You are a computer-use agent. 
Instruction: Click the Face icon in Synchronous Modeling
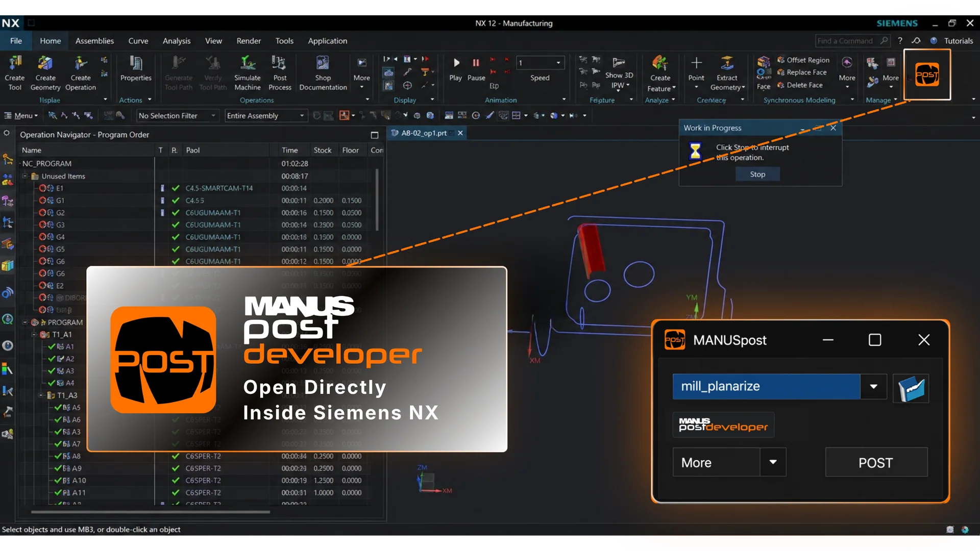point(764,73)
